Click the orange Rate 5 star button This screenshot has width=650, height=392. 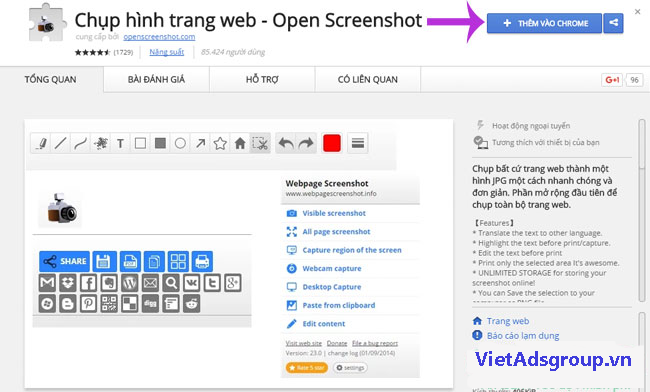point(307,368)
